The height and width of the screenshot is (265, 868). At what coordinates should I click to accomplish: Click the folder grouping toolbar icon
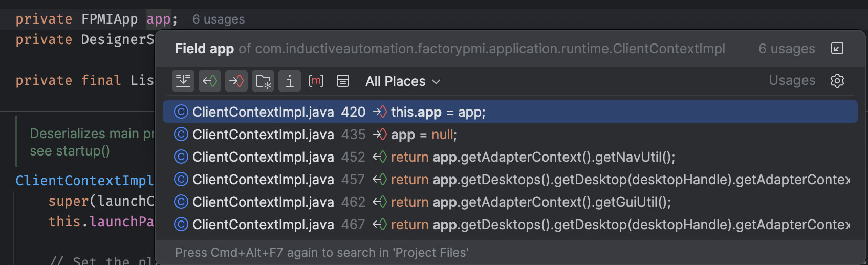[x=263, y=81]
